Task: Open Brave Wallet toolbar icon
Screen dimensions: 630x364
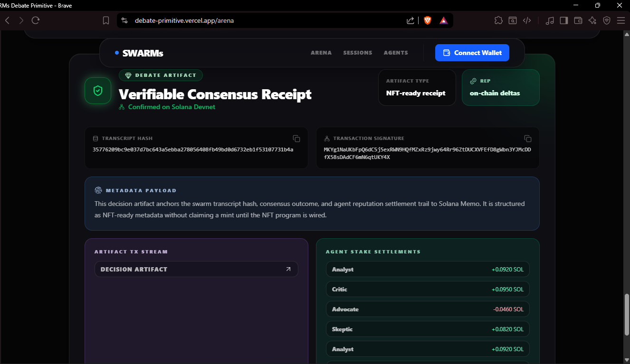Action: click(x=578, y=20)
